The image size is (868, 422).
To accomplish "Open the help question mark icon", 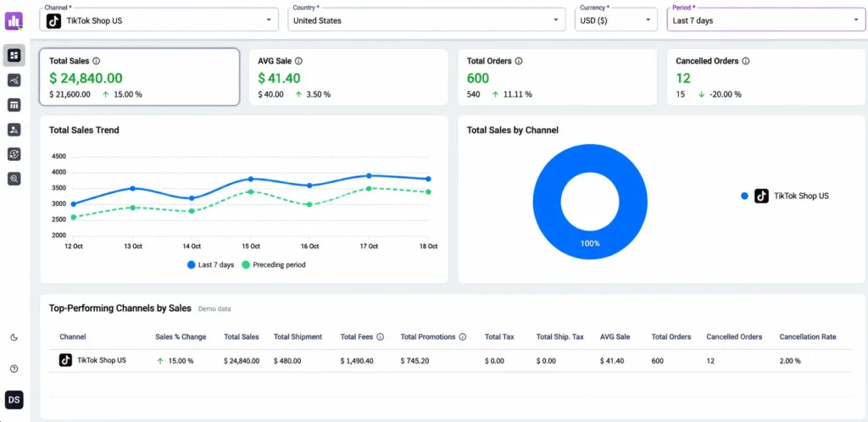I will coord(14,369).
